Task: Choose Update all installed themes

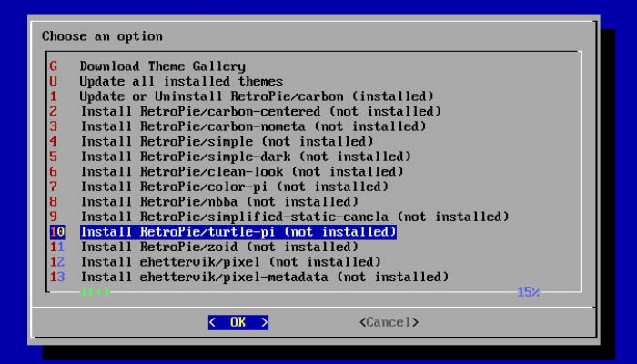Action: (167, 81)
